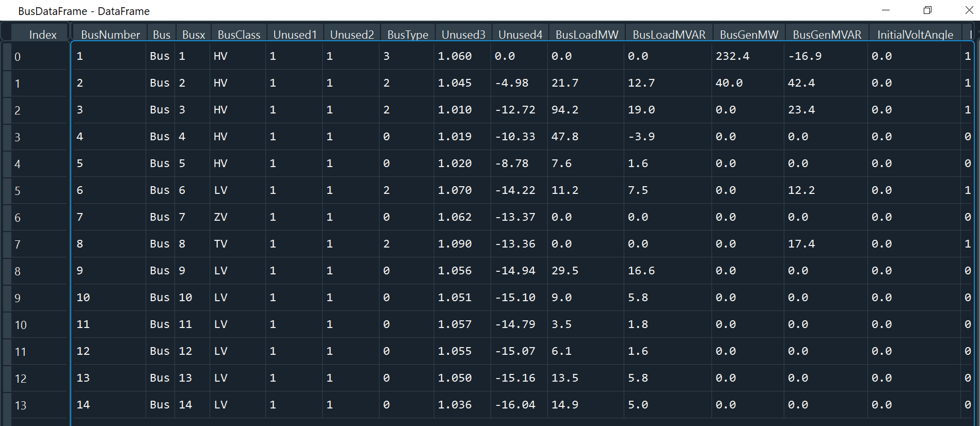The height and width of the screenshot is (426, 980).
Task: Click the Unused3 column header
Action: click(463, 35)
